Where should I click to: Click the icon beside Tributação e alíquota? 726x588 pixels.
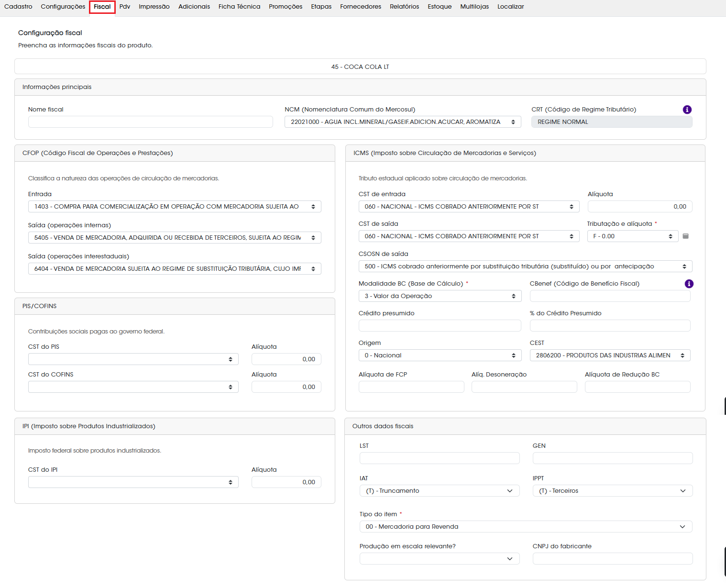(x=685, y=236)
